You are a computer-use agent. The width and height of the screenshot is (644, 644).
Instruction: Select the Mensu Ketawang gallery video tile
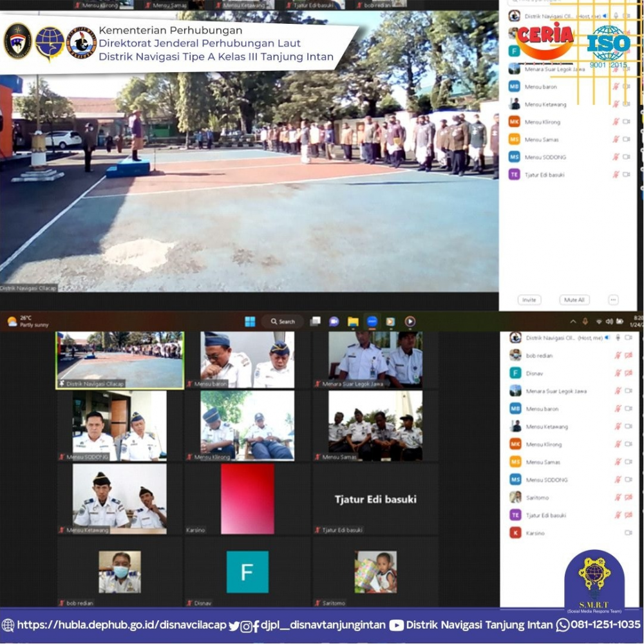(x=120, y=499)
